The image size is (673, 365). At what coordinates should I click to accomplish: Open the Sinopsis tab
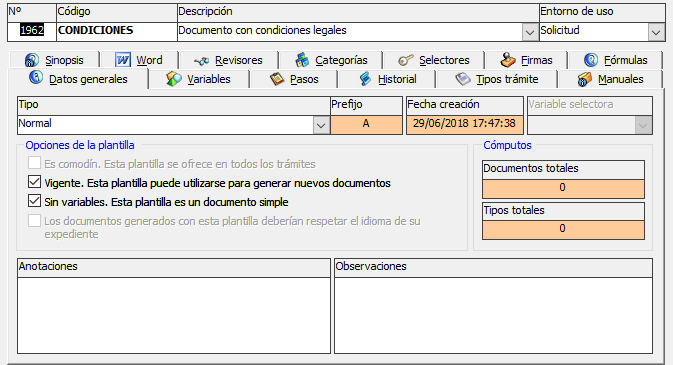pos(54,60)
